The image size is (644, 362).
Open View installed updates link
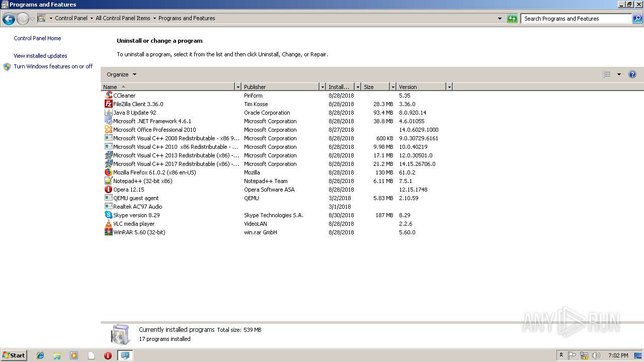[40, 56]
